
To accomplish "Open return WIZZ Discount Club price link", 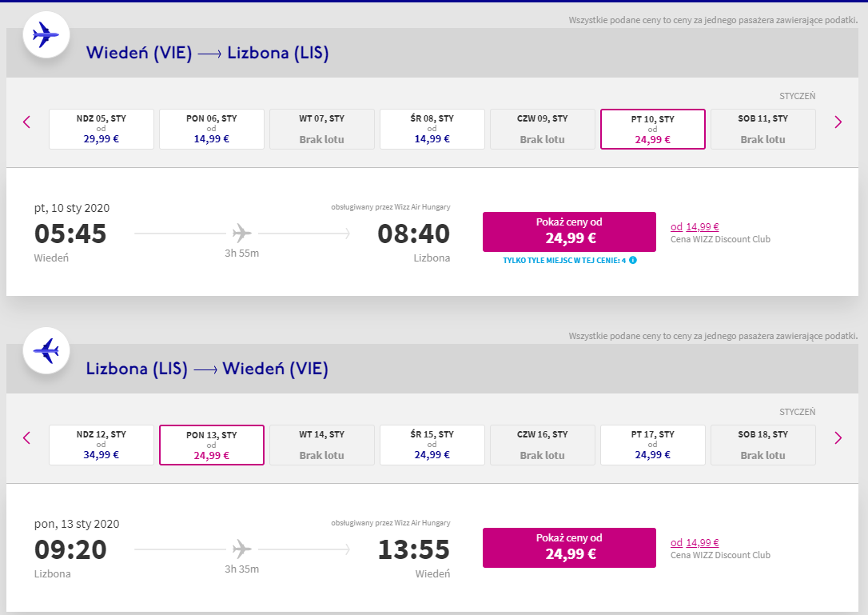I will pos(695,542).
